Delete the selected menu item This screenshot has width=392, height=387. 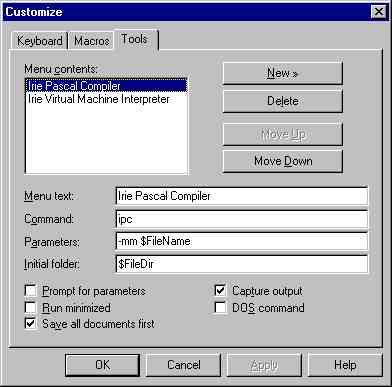pyautogui.click(x=282, y=101)
